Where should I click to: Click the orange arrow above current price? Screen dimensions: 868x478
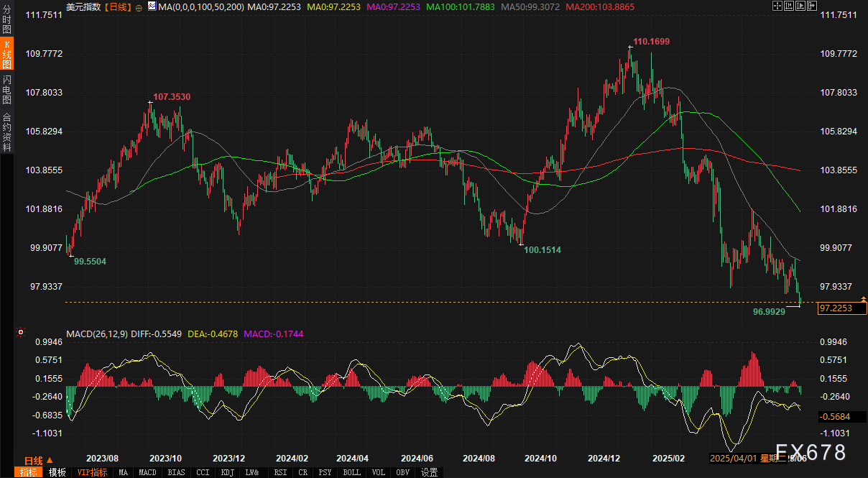(863, 298)
